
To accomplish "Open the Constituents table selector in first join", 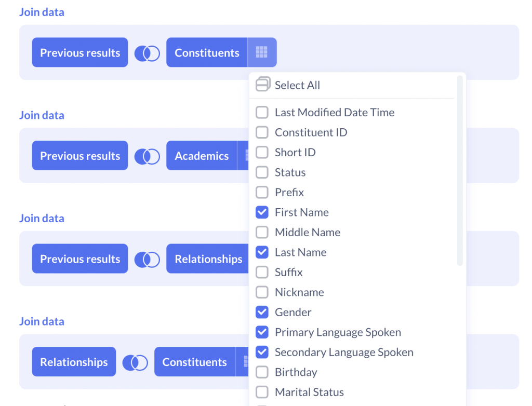I will coord(207,52).
